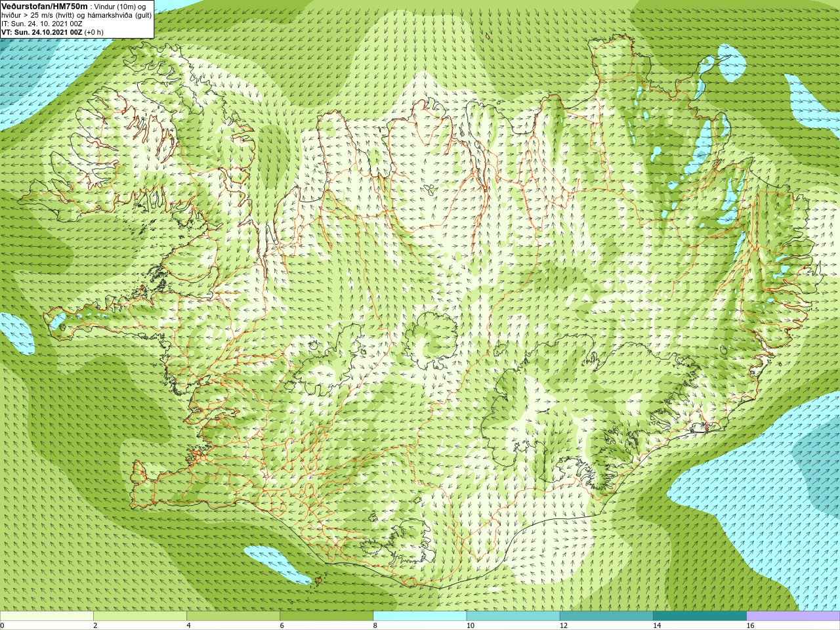Click the pale cyan 8–10 m/s legend swatch
This screenshot has width=840, height=630.
click(x=420, y=616)
